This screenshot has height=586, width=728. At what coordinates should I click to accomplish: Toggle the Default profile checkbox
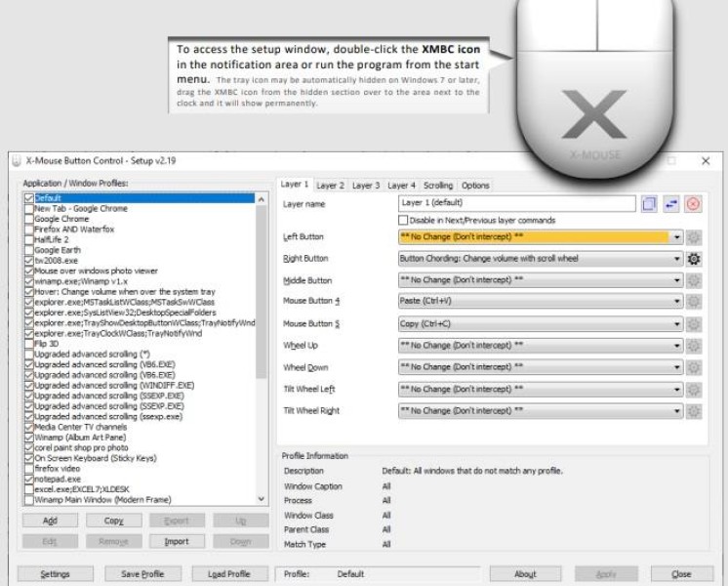click(x=28, y=198)
